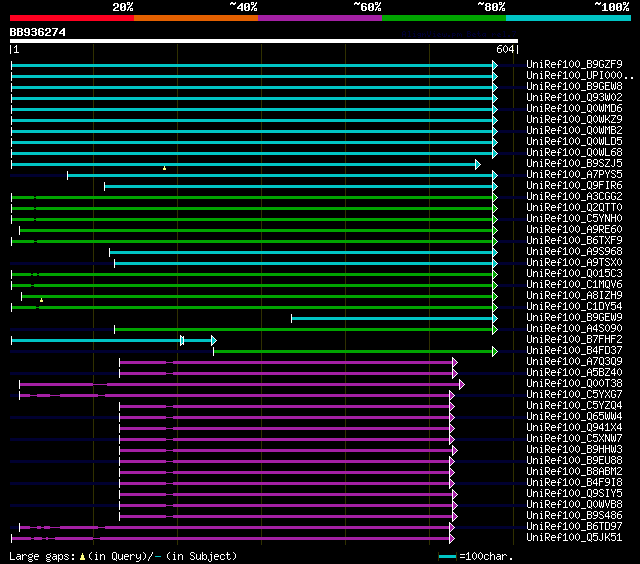Open the UniRef100_Q5JK51 hit label

(575, 538)
